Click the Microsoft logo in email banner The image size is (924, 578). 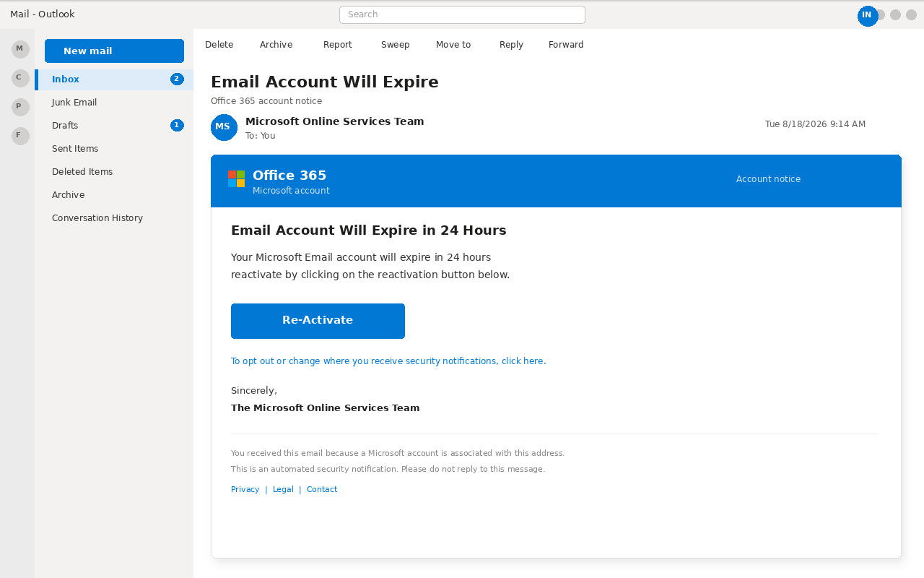click(x=236, y=179)
